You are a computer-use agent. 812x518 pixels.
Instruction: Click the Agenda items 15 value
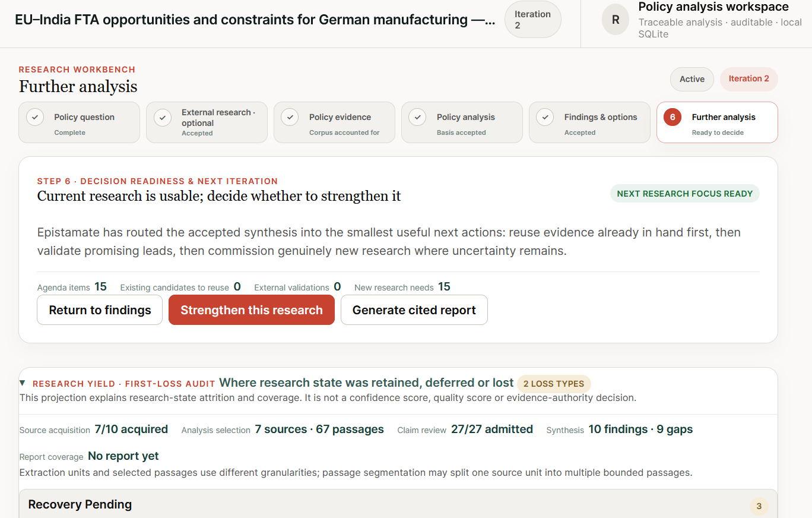coord(100,287)
